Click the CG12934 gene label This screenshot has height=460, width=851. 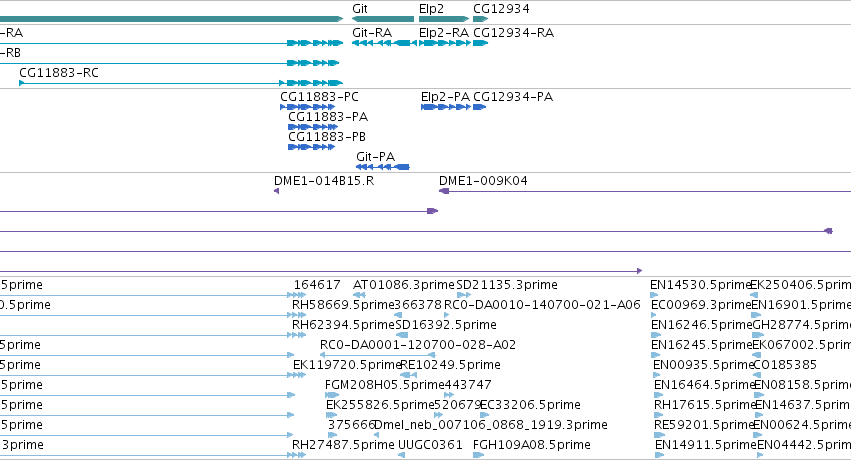click(x=501, y=9)
